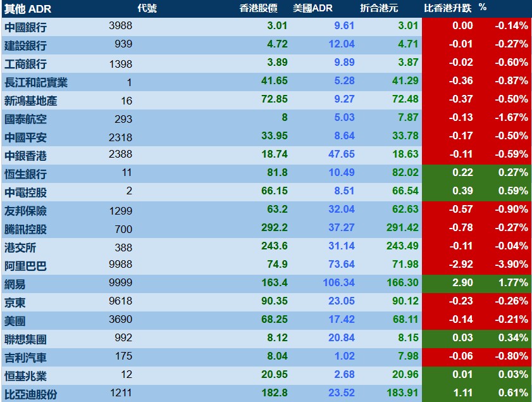Click stock code 3690

pyautogui.click(x=120, y=319)
